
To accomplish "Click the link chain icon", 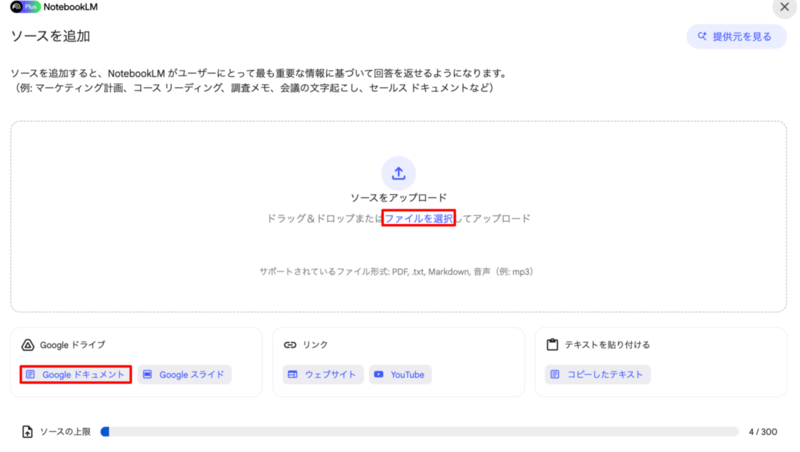I will pyautogui.click(x=290, y=345).
